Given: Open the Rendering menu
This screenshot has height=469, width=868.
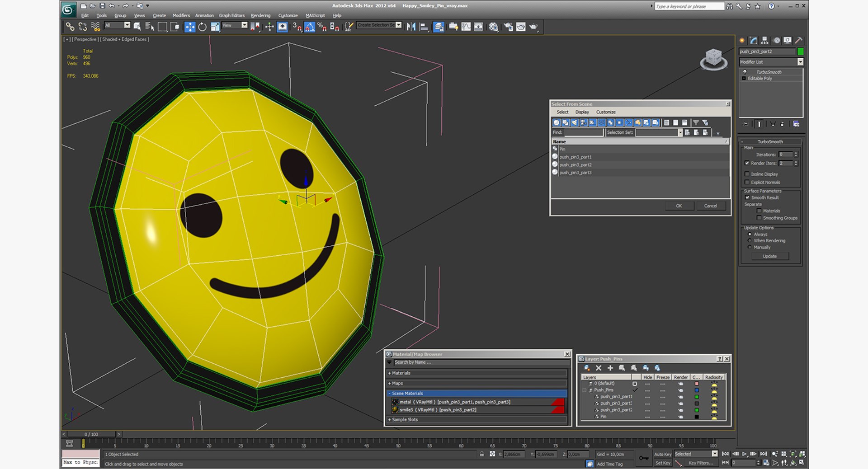Looking at the screenshot, I should coord(260,15).
